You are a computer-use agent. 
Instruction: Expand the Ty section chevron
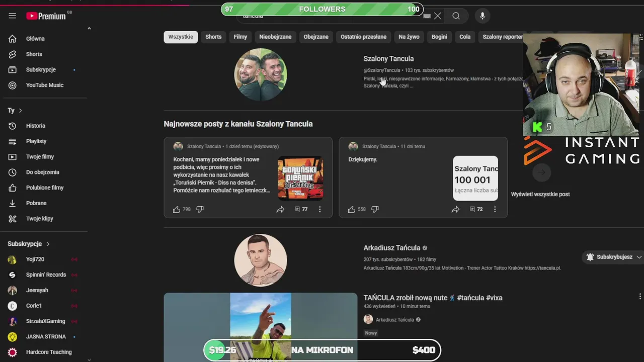20,111
